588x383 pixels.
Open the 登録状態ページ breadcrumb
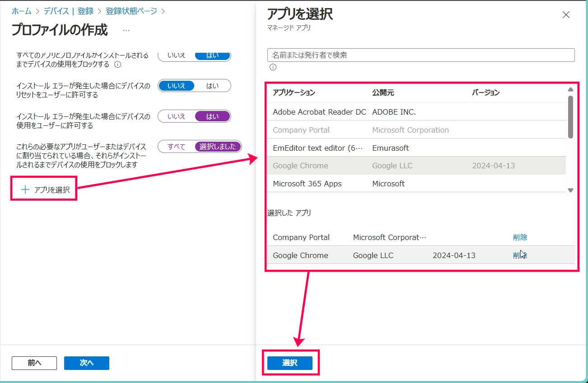click(x=131, y=11)
